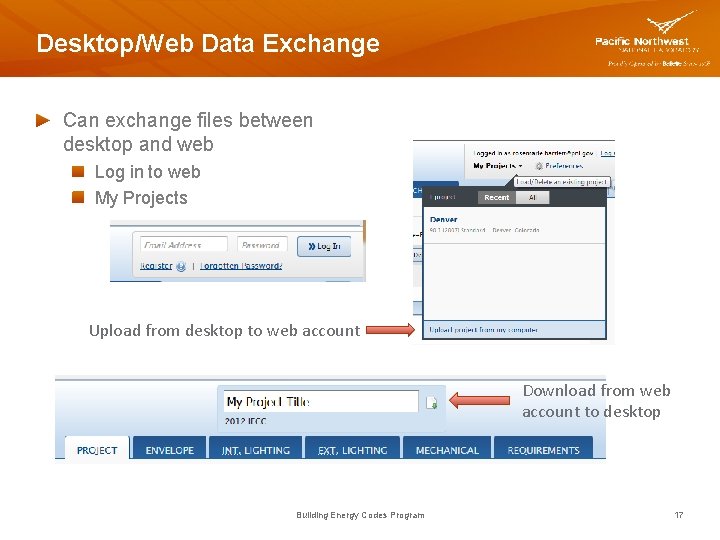Expand the My Projects dropdown
The width and height of the screenshot is (720, 540).
pos(498,166)
